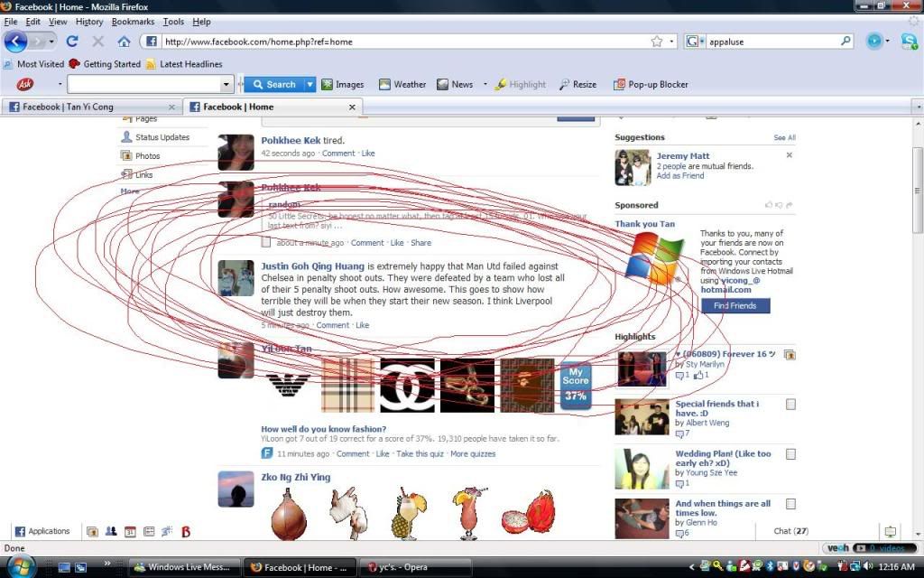This screenshot has width=924, height=578.
Task: Open the Tools menu
Action: [173, 22]
